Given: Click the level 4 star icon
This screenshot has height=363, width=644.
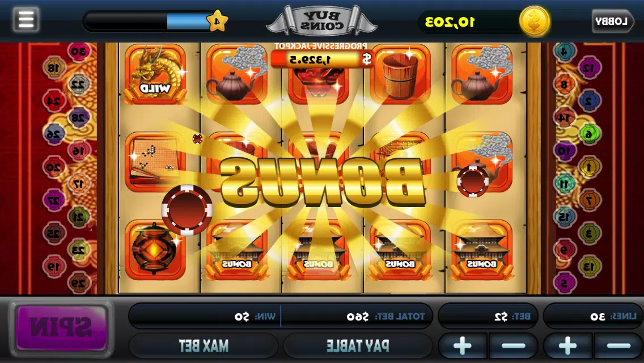Looking at the screenshot, I should point(217,20).
